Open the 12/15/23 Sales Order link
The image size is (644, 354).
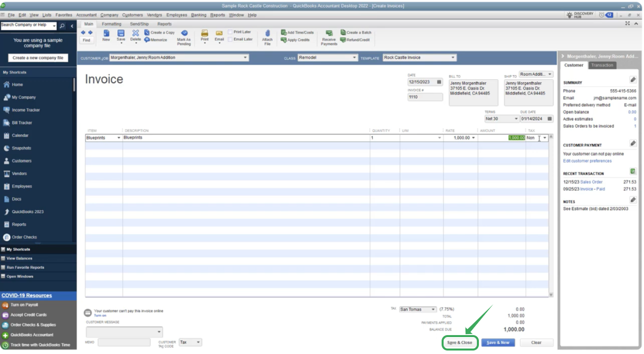click(x=591, y=182)
